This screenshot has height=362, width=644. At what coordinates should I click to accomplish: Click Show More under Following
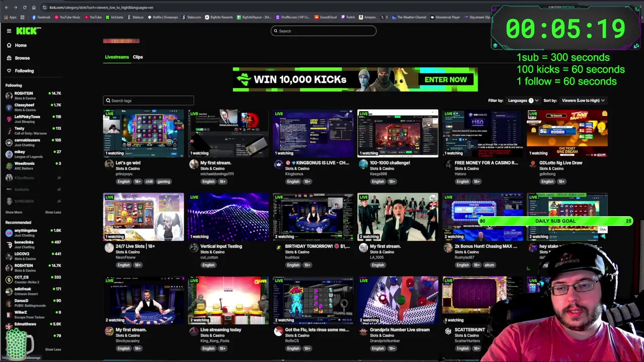coord(14,212)
